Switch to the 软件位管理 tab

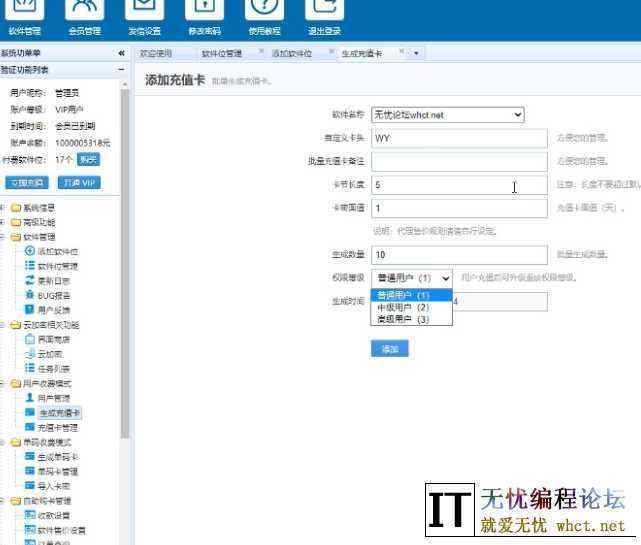221,53
